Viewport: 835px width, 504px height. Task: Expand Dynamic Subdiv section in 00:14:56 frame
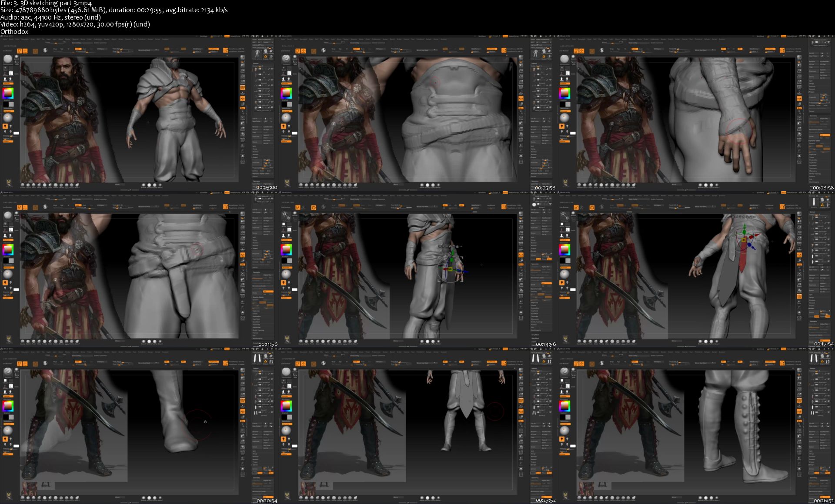click(535, 288)
